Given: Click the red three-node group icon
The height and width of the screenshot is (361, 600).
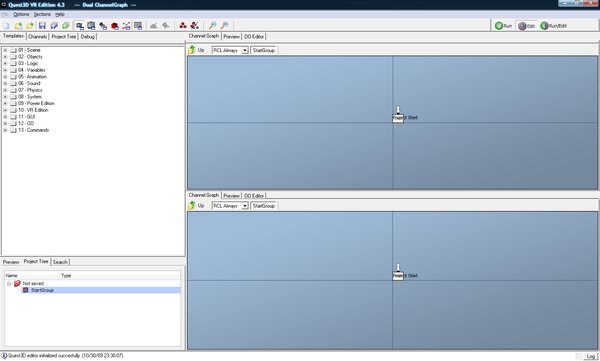Looking at the screenshot, I should coord(183,26).
